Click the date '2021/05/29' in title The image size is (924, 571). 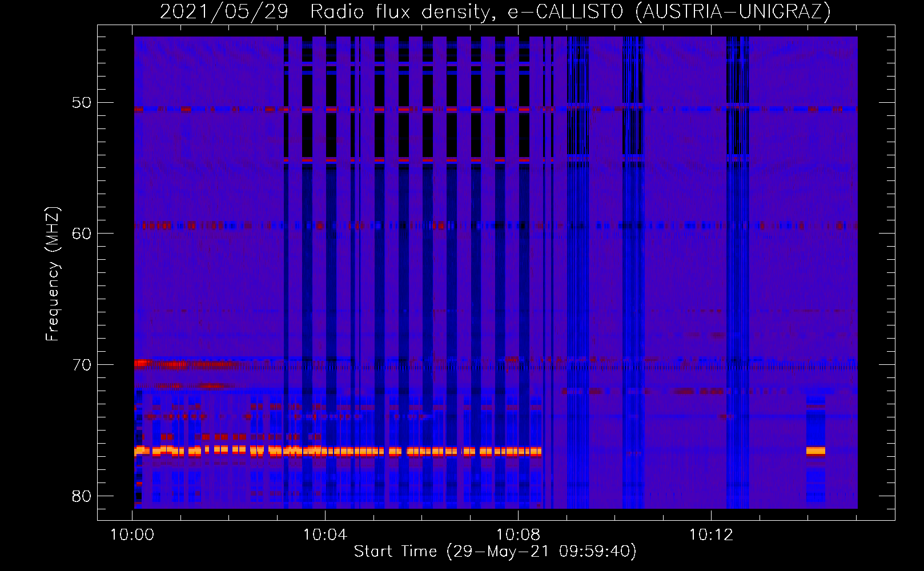tap(224, 12)
